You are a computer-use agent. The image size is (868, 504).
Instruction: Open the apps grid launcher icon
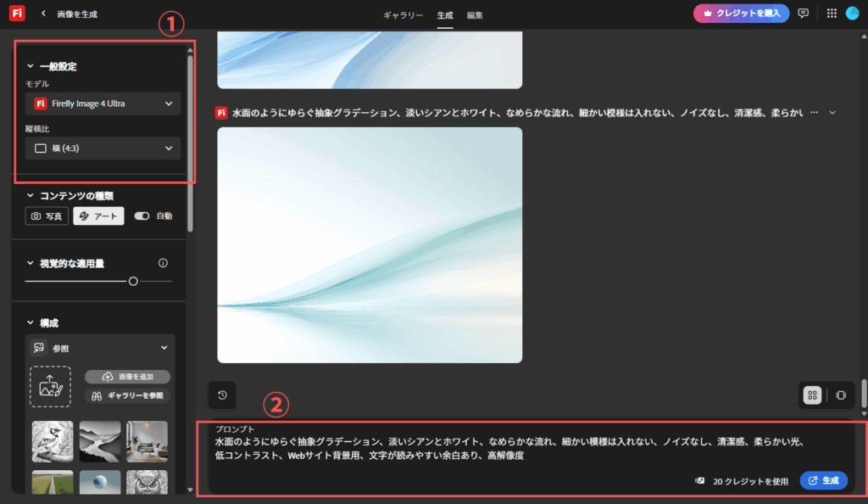[831, 14]
